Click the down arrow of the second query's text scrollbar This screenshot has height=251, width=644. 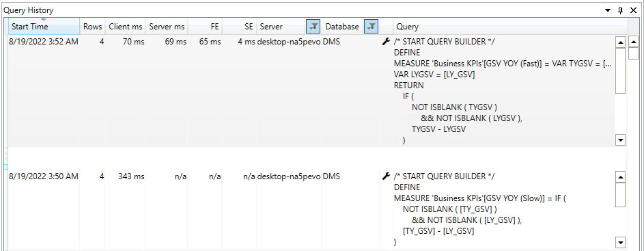tap(620, 242)
